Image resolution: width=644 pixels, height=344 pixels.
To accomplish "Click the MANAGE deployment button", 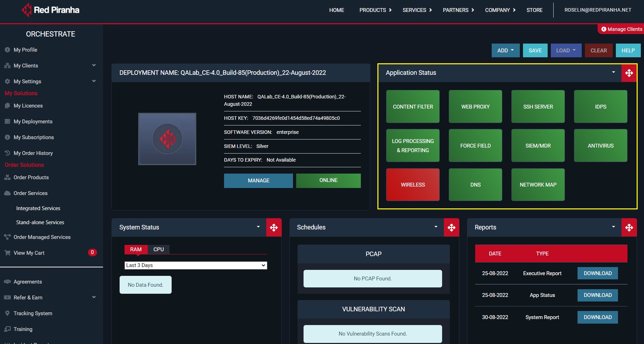I will 259,181.
